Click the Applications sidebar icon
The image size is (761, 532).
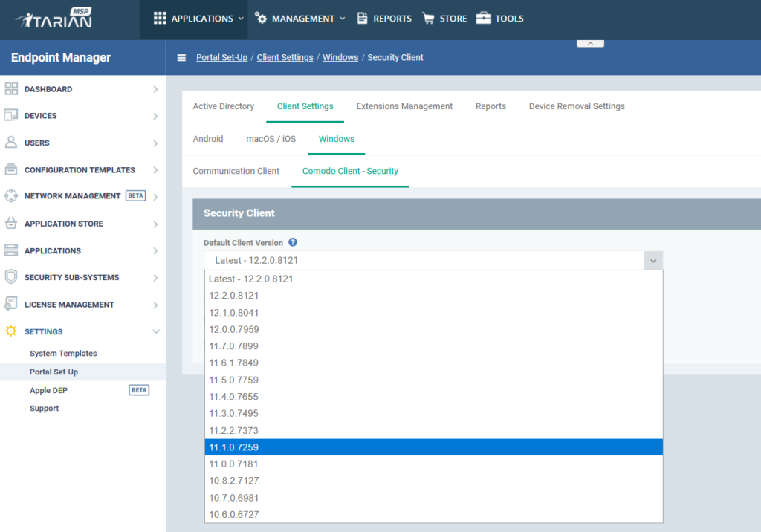11,250
